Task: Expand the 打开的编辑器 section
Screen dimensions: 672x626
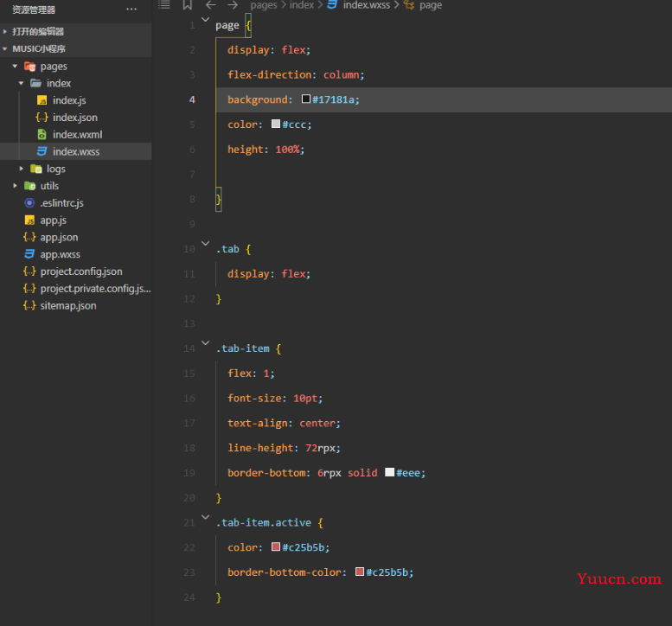Action: tap(5, 31)
